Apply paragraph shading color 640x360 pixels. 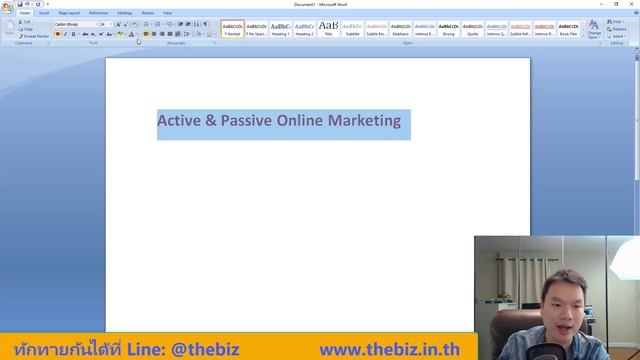coord(198,34)
